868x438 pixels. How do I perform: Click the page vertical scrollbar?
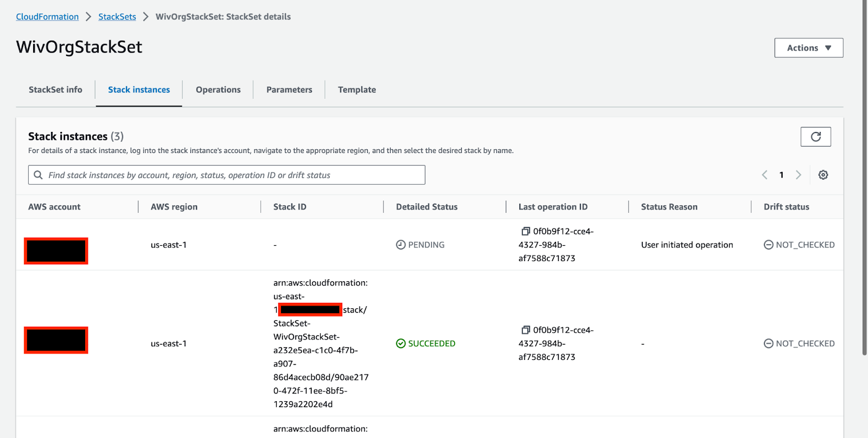point(865,177)
